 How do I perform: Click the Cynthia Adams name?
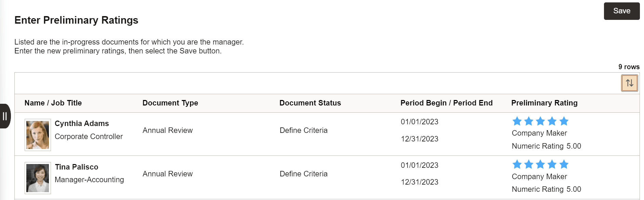[x=82, y=124]
